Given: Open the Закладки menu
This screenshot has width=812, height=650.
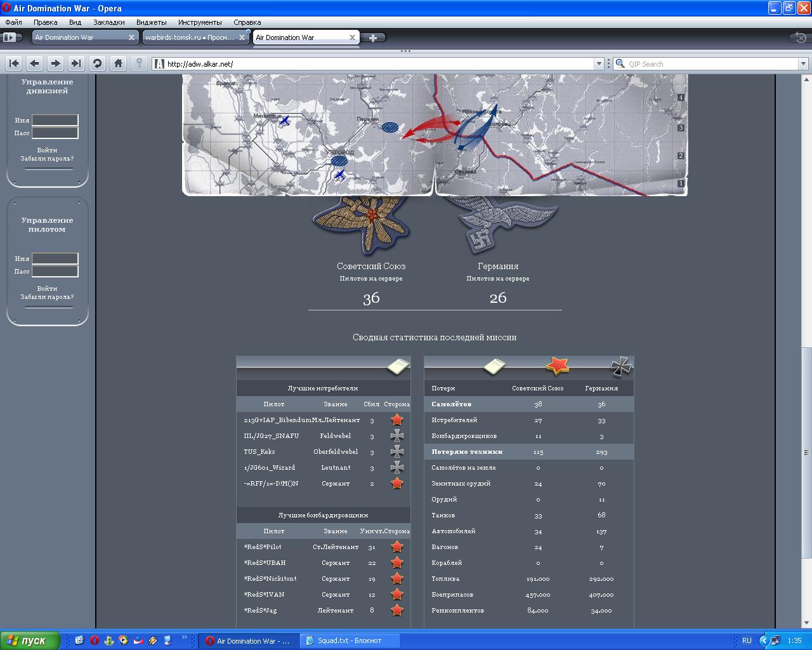Looking at the screenshot, I should tap(108, 22).
